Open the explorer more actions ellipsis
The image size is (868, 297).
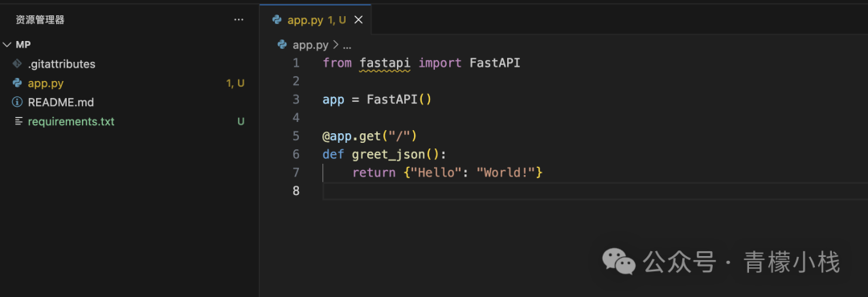[x=239, y=20]
